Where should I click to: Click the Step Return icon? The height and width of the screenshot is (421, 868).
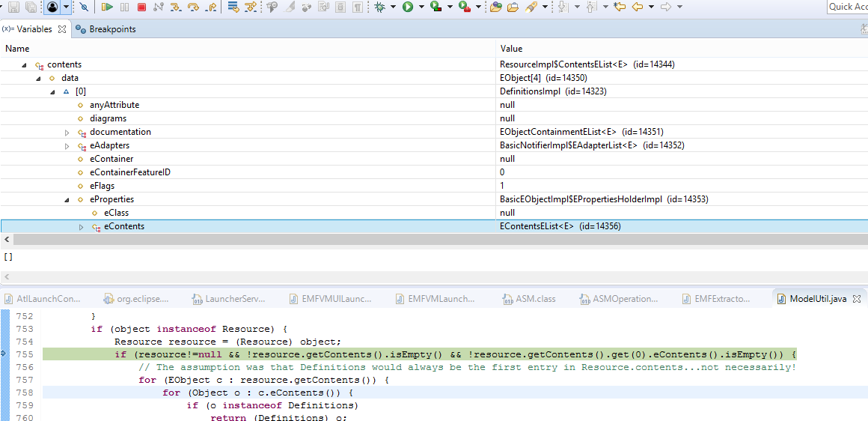[x=211, y=7]
